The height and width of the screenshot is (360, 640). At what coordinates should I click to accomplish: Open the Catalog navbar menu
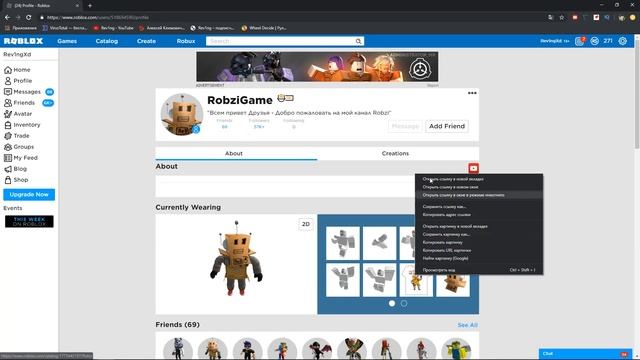coord(107,41)
